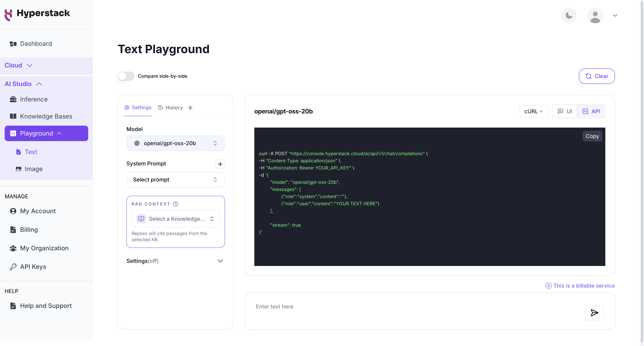The height and width of the screenshot is (346, 644).
Task: Add a system prompt with the plus icon
Action: click(x=220, y=164)
